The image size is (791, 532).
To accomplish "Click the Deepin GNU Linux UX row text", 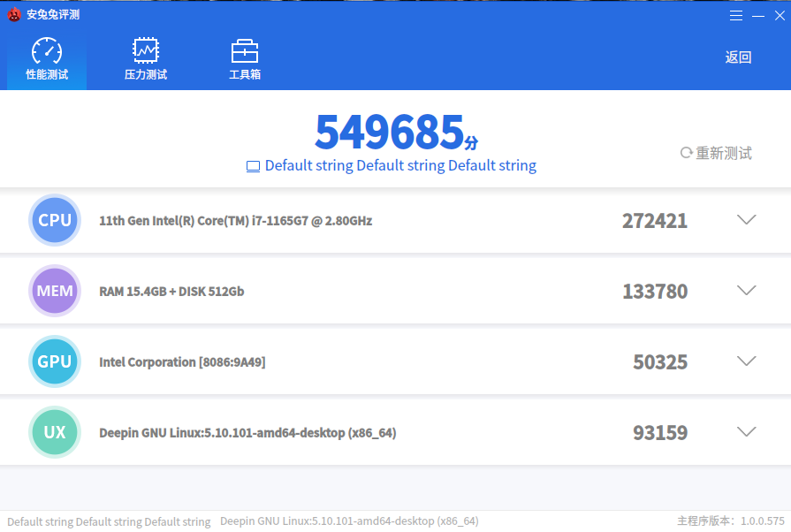I will coord(247,433).
